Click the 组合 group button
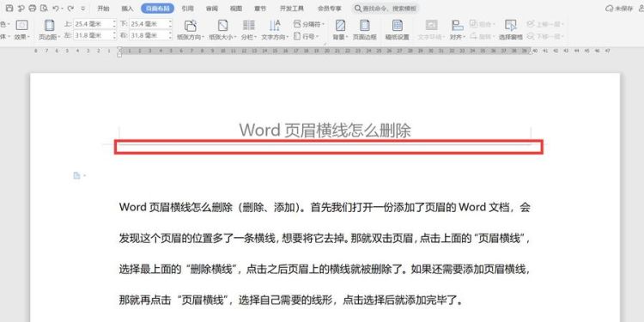 coord(483,24)
